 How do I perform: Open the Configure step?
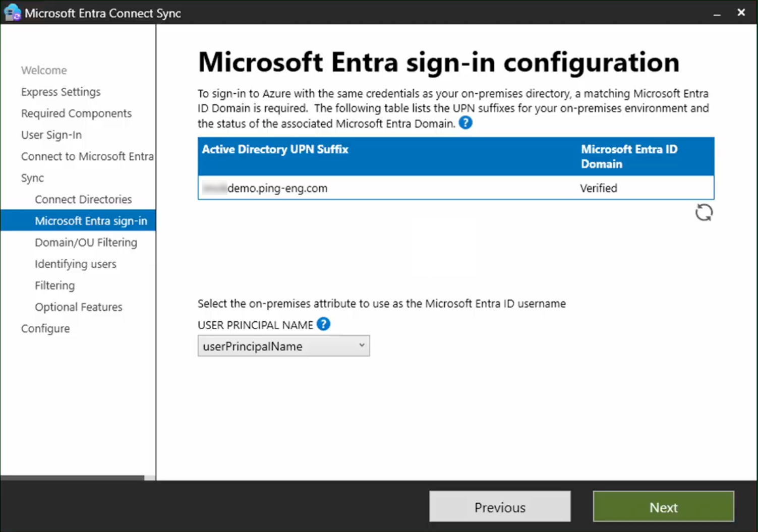tap(45, 328)
